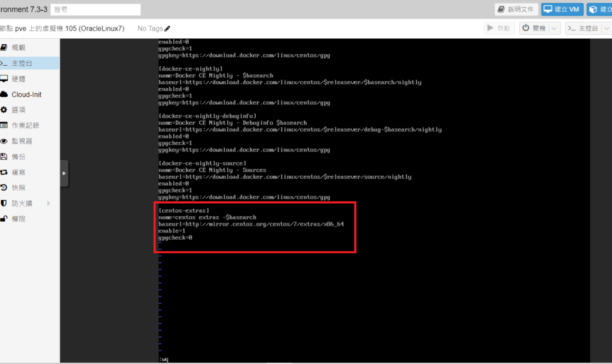Go to 選項 options with gear icon

(x=19, y=110)
